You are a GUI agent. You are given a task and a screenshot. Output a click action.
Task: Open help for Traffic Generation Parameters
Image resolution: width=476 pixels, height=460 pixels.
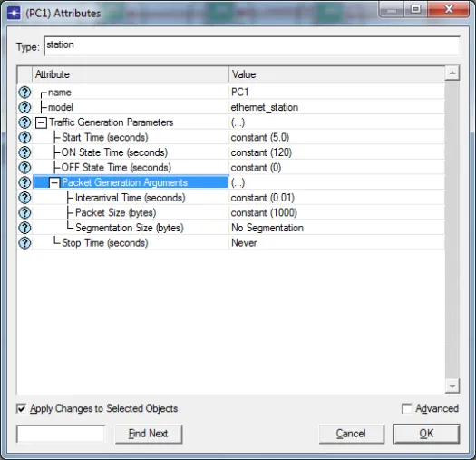point(24,122)
